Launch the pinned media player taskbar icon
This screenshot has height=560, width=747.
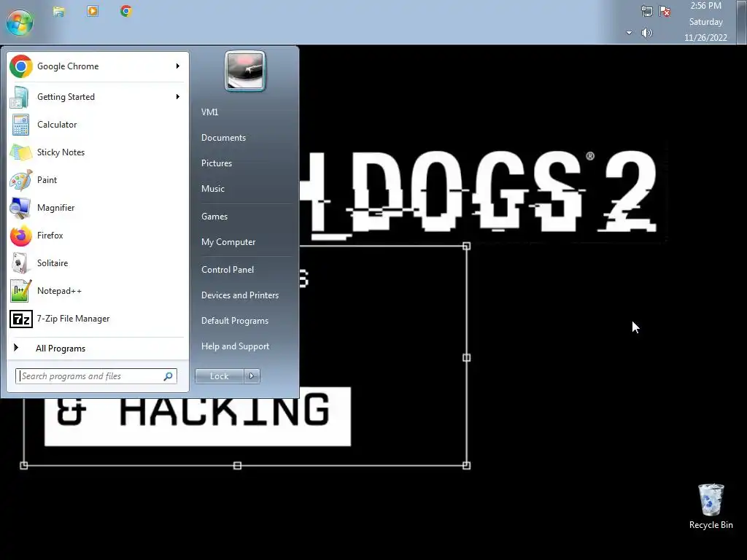93,11
